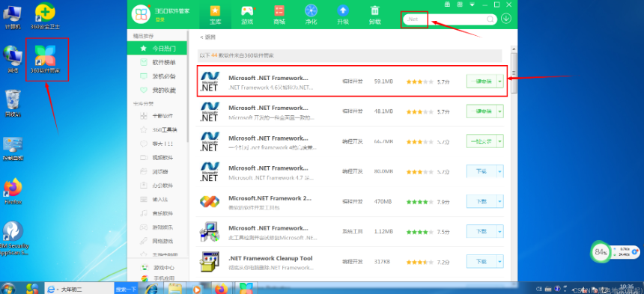Click the 游戏娱乐 gamepad icon in sidebar

tap(143, 227)
